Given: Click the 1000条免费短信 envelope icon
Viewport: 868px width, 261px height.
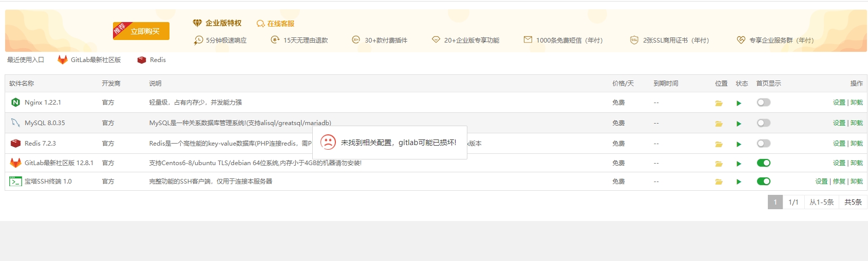Looking at the screenshot, I should 528,39.
